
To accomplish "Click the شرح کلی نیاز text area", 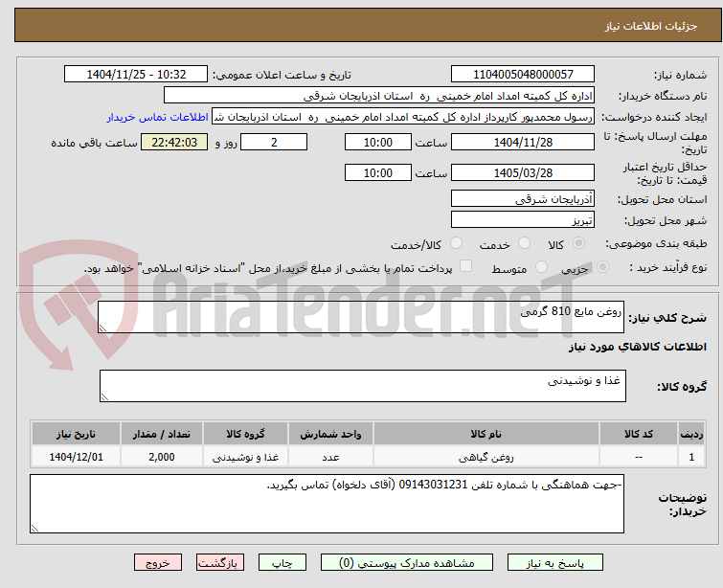I will [361, 317].
